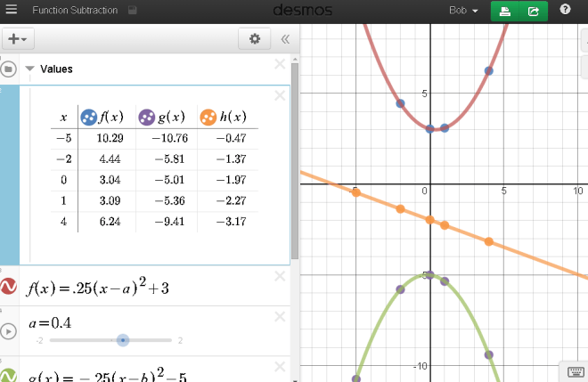The height and width of the screenshot is (382, 588).
Task: Open the Bob account dropdown
Action: point(463,11)
